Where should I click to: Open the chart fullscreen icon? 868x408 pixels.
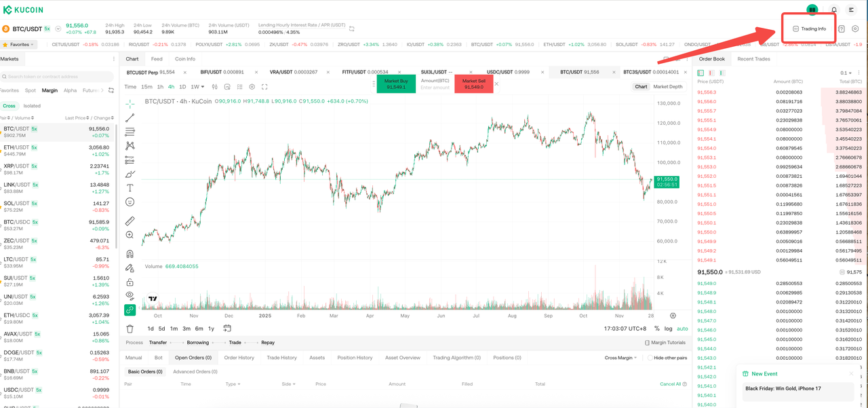tap(264, 87)
